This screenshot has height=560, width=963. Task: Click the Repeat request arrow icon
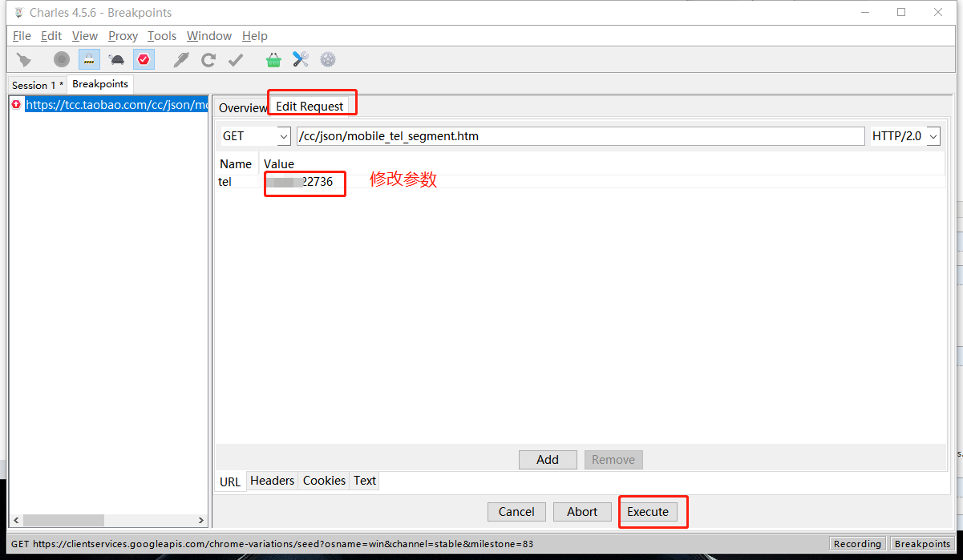(208, 59)
